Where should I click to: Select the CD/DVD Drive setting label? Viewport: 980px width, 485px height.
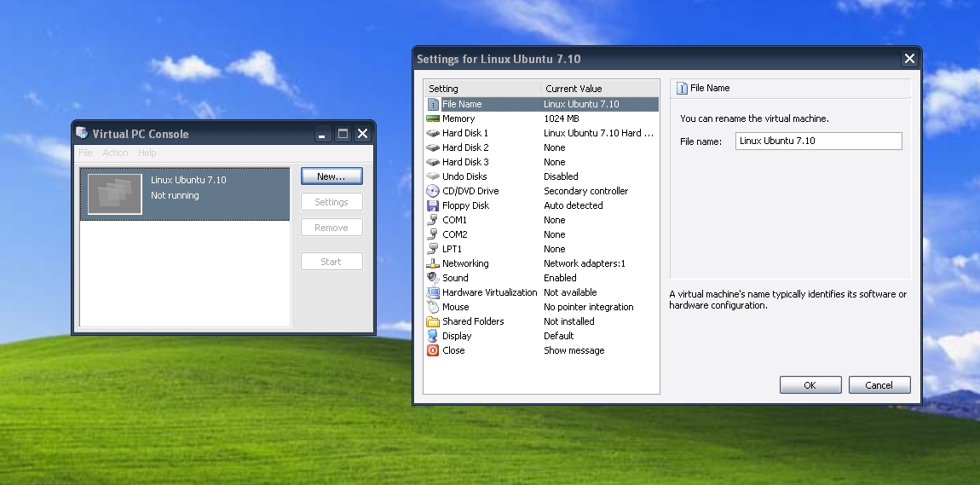click(470, 191)
